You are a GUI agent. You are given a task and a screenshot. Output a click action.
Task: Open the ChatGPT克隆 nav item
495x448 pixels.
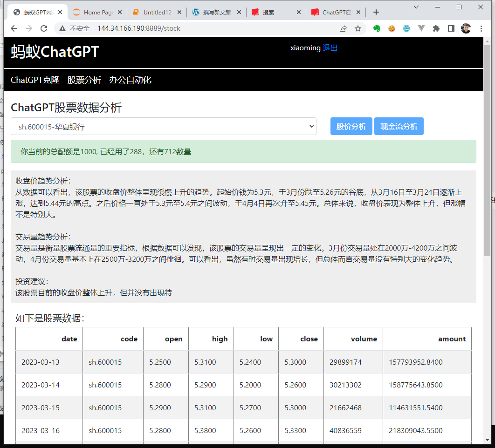tap(35, 80)
